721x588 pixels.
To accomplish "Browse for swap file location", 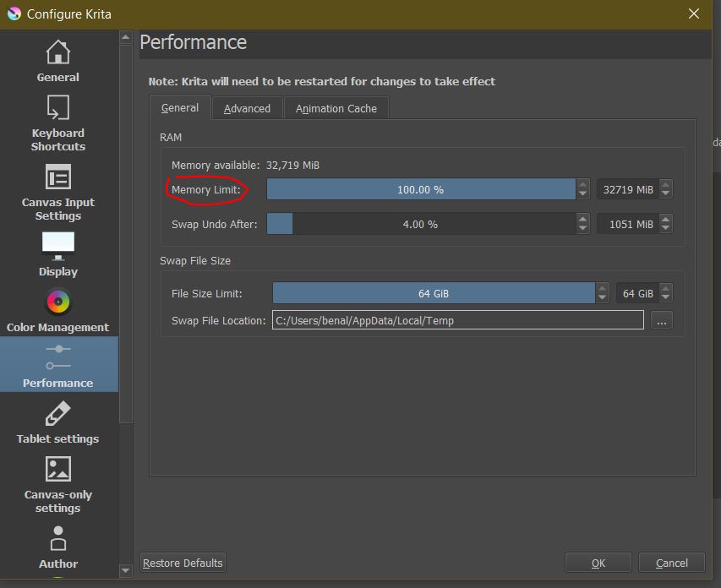I will pyautogui.click(x=662, y=320).
